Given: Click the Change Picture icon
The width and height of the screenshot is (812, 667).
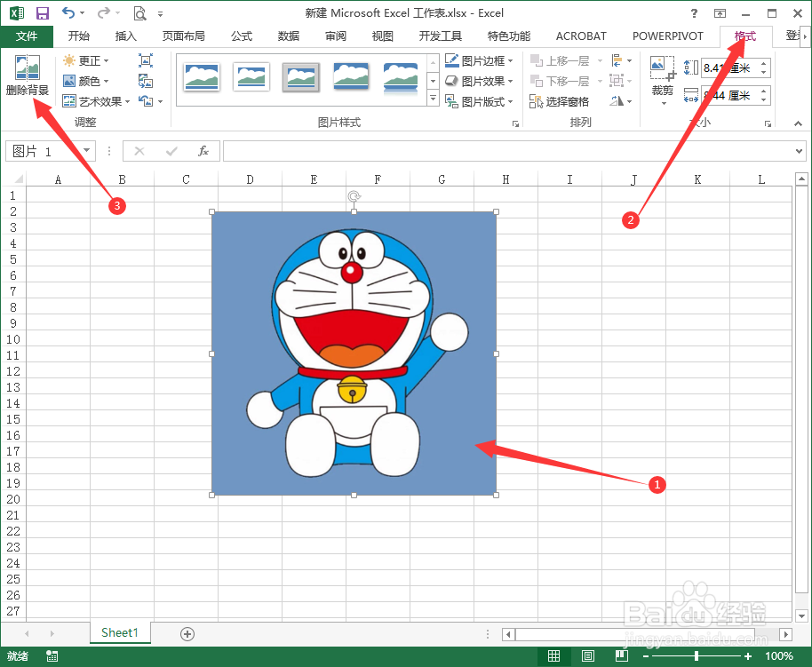Looking at the screenshot, I should [x=146, y=81].
